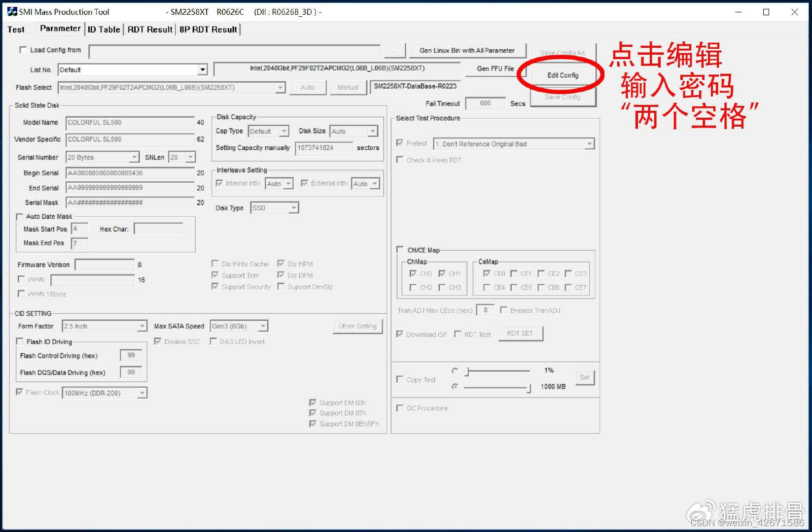Image resolution: width=812 pixels, height=532 pixels.
Task: Toggle the Pretest checkbox
Action: pyautogui.click(x=400, y=143)
